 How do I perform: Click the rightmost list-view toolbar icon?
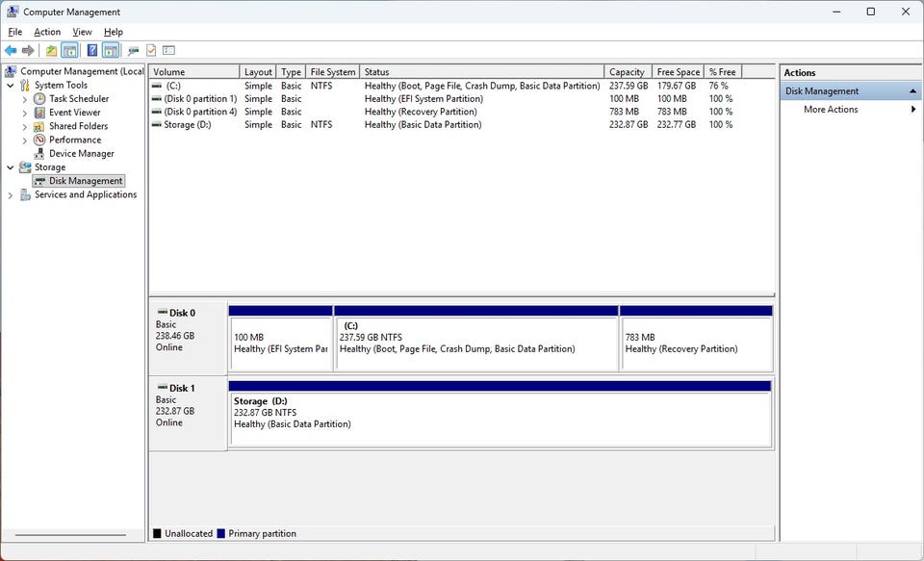tap(168, 50)
